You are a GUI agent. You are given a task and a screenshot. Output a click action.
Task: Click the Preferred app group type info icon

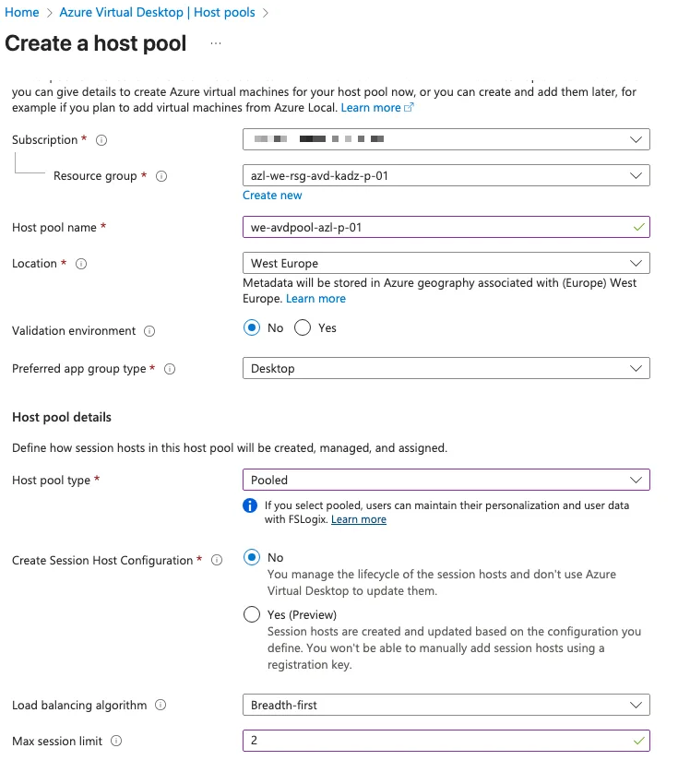(x=170, y=369)
